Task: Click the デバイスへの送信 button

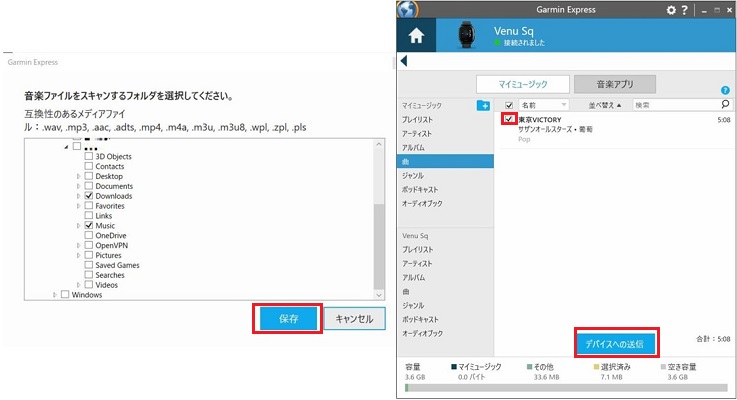Action: pos(616,344)
